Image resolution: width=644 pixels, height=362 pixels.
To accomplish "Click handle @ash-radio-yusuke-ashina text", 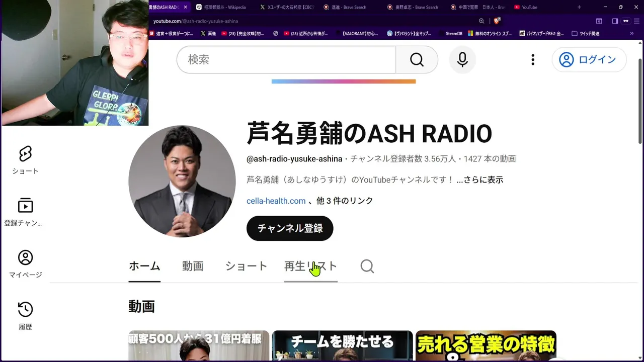I will coord(294,159).
